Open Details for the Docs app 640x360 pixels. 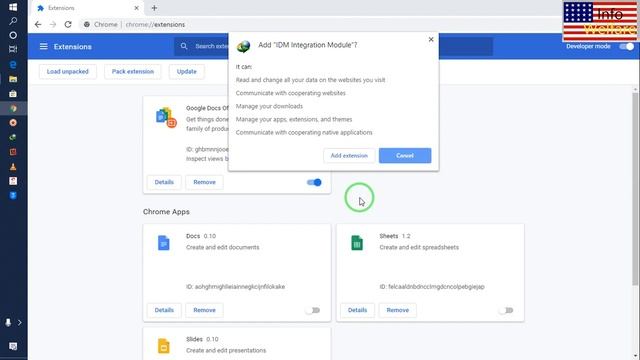pyautogui.click(x=164, y=310)
